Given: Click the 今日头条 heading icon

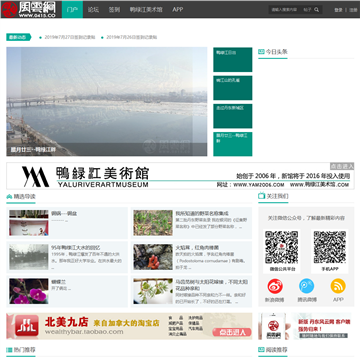Looking at the screenshot, I should point(261,52).
